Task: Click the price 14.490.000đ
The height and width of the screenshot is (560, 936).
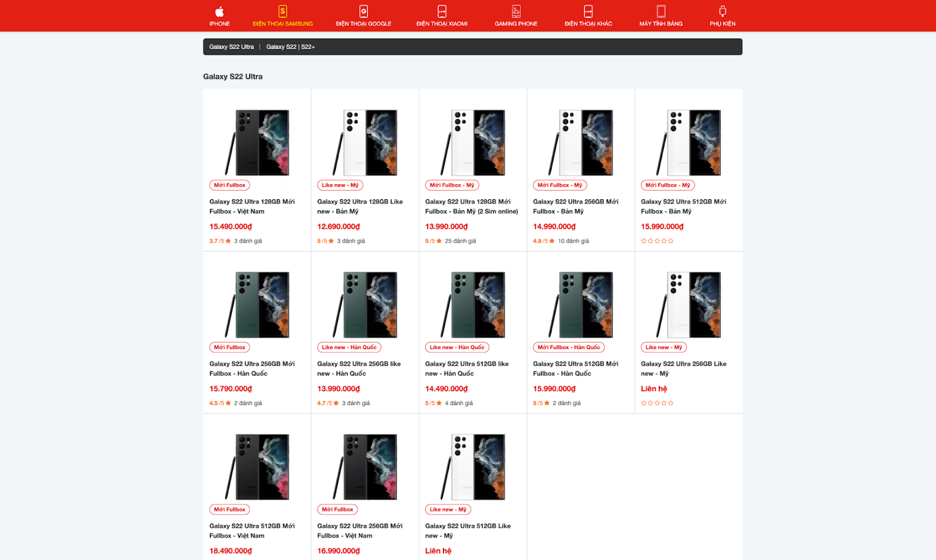Action: 446,389
